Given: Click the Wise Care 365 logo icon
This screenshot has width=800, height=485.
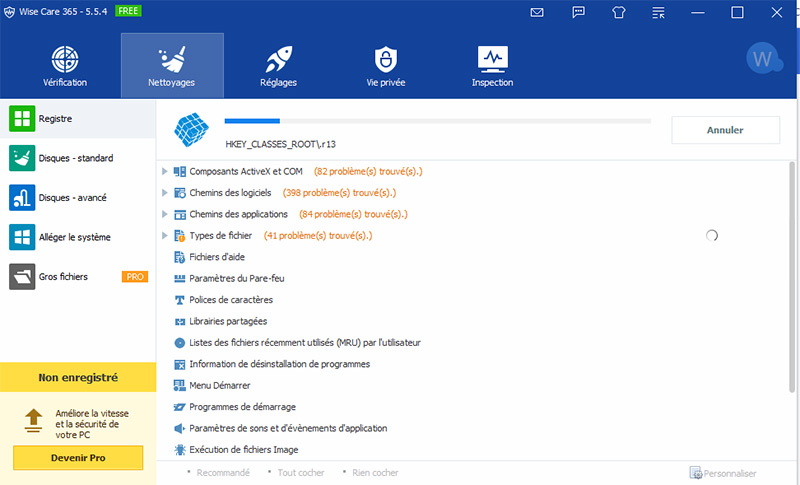Looking at the screenshot, I should point(9,12).
